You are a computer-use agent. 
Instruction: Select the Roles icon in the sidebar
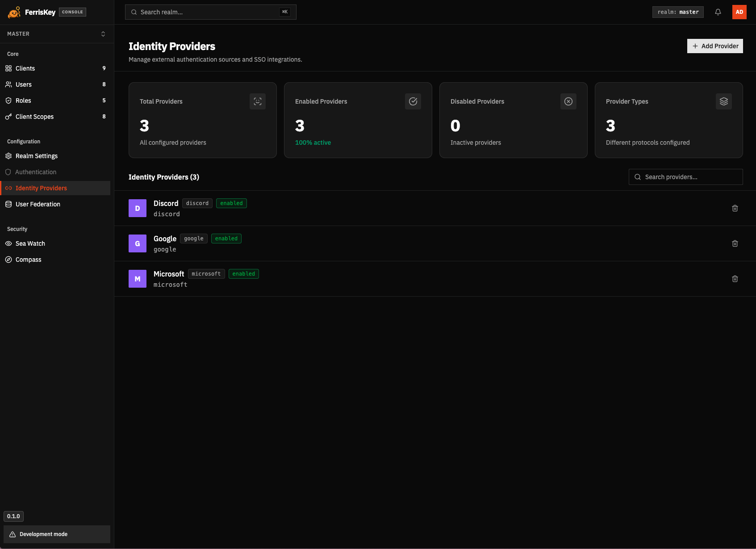8,101
